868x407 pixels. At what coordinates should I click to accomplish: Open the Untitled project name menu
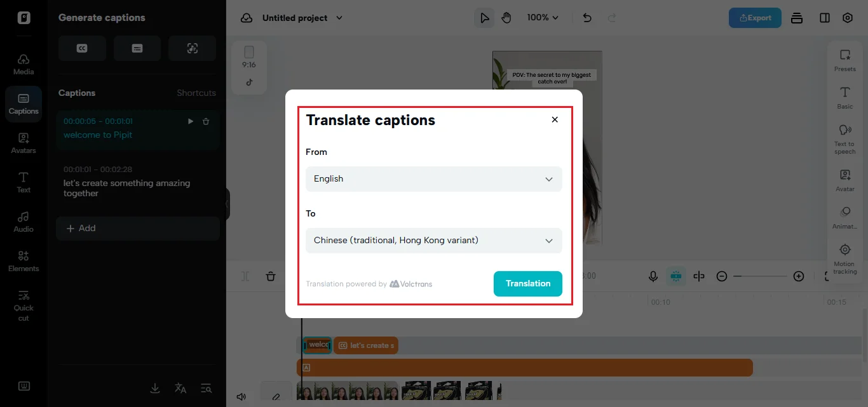coord(302,18)
